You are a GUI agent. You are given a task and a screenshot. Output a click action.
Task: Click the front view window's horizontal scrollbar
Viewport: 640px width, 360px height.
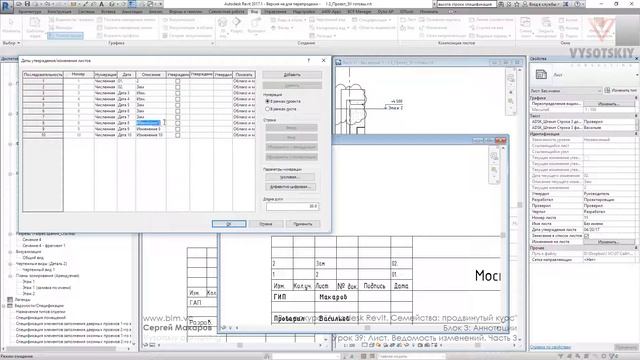[x=367, y=327]
